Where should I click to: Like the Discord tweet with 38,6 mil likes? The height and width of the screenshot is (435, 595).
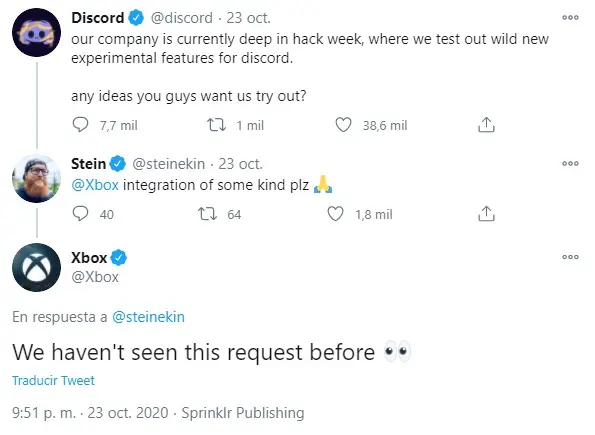(x=343, y=125)
